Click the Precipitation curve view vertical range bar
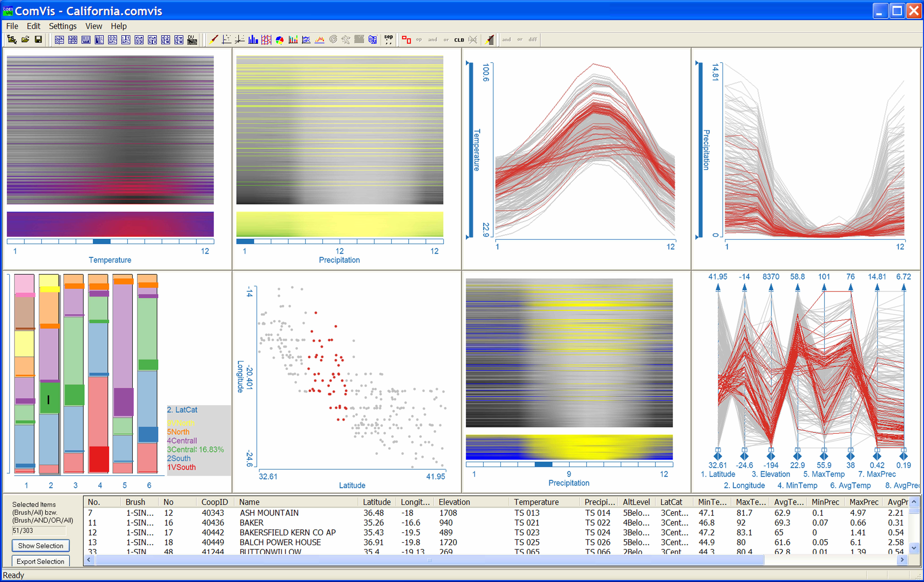 click(701, 150)
